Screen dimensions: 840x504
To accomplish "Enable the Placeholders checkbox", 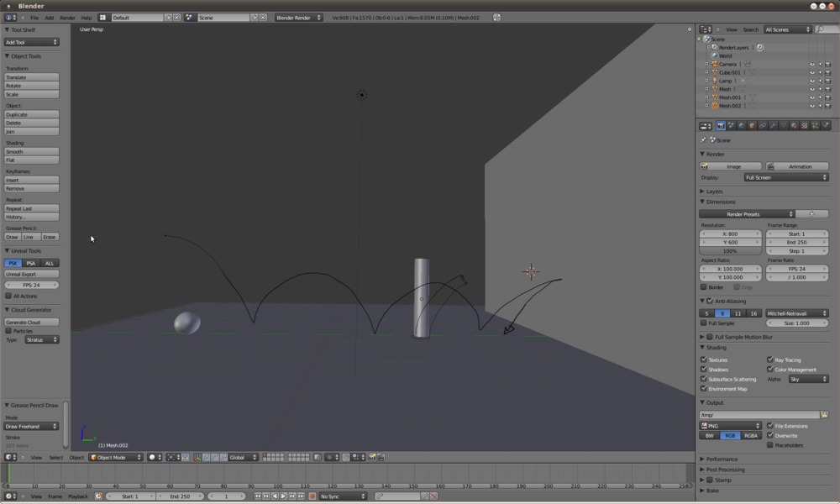I will click(769, 445).
